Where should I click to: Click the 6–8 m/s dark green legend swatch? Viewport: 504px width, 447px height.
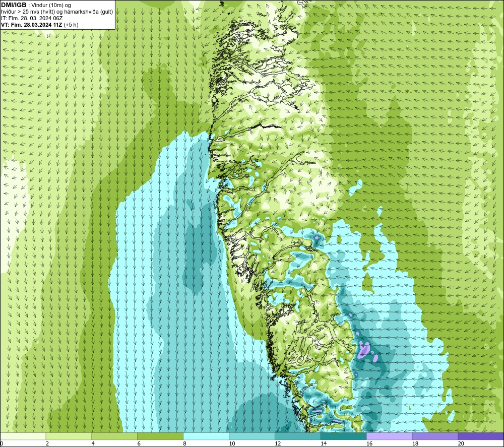[160, 436]
